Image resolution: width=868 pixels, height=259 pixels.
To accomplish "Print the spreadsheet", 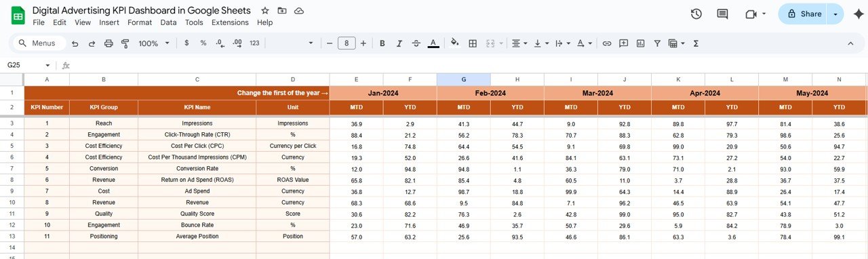I will (x=108, y=43).
